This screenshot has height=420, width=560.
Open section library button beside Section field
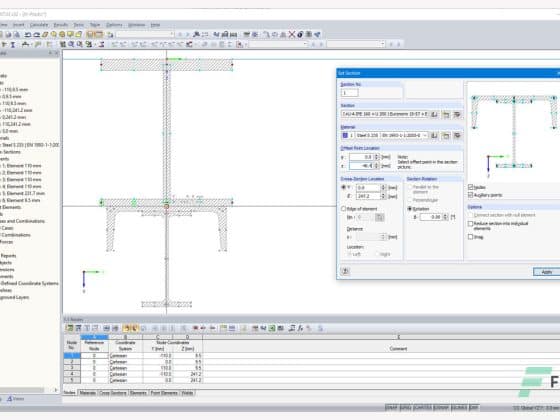(434, 114)
